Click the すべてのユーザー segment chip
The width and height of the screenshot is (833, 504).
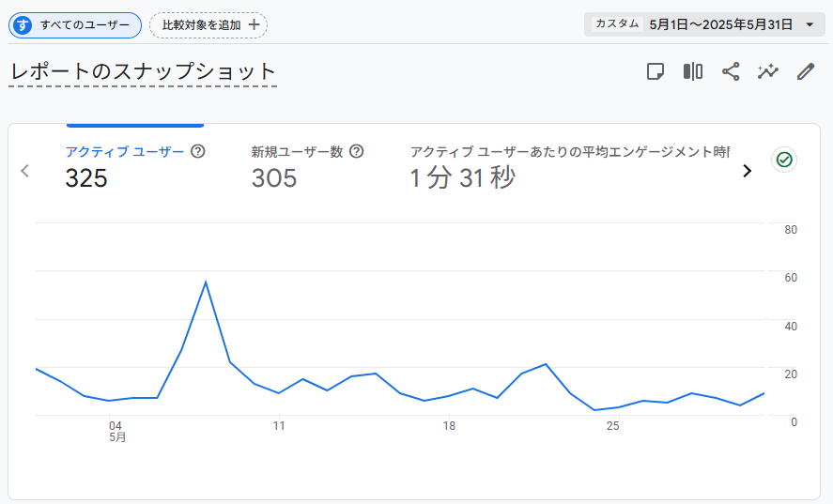tap(75, 25)
